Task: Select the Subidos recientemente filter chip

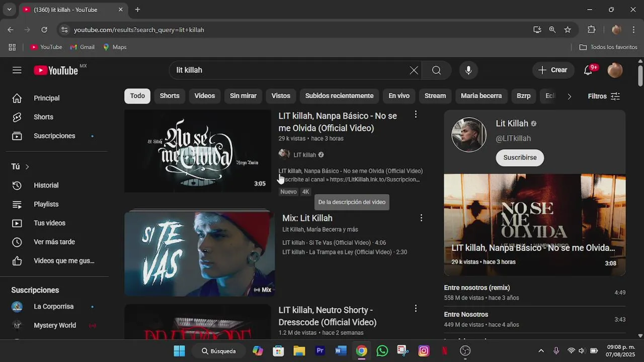Action: tap(339, 96)
